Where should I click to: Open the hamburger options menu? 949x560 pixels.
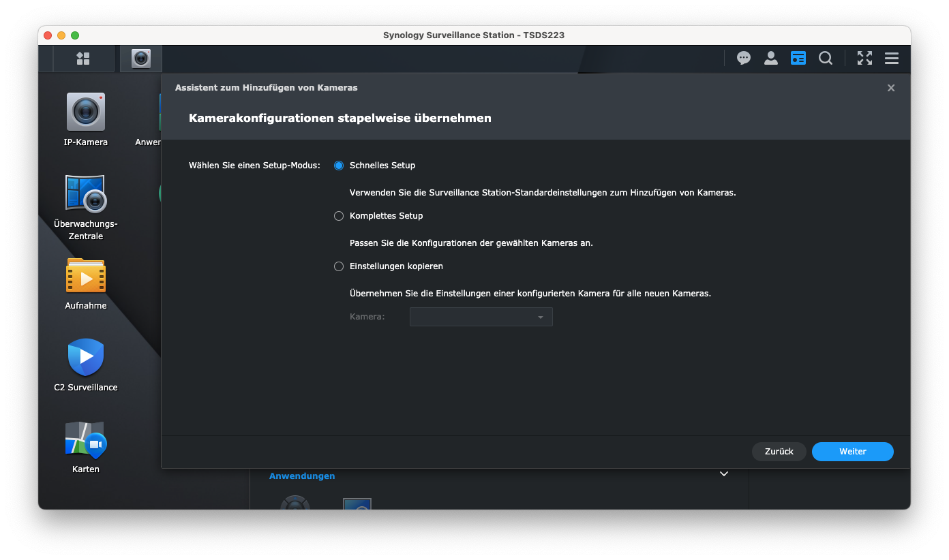892,59
